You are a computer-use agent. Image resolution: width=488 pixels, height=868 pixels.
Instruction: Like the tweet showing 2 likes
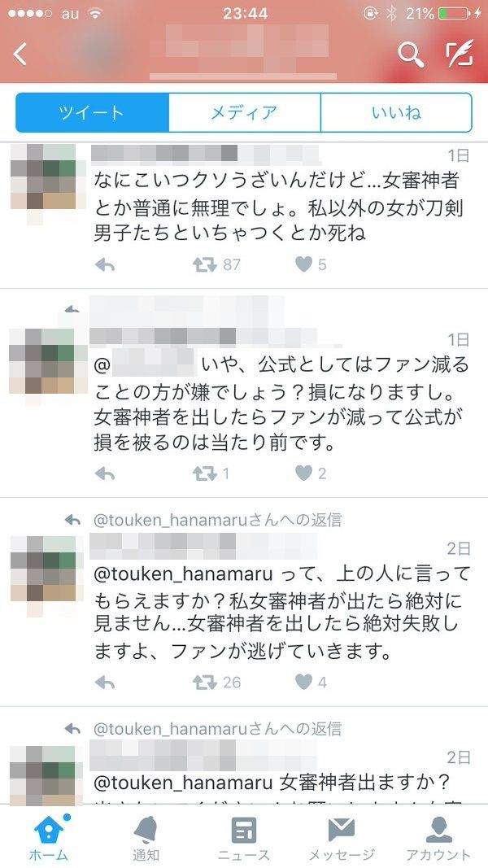[x=303, y=473]
